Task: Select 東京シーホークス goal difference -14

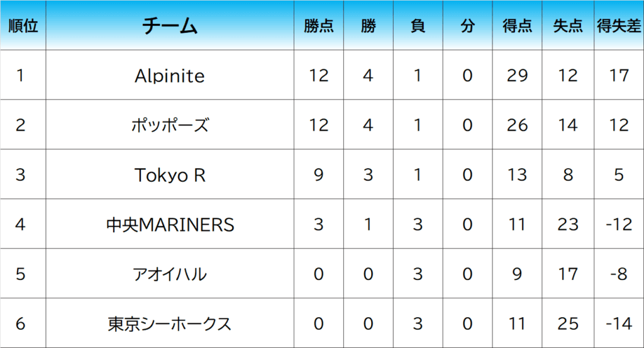Action: click(x=619, y=324)
